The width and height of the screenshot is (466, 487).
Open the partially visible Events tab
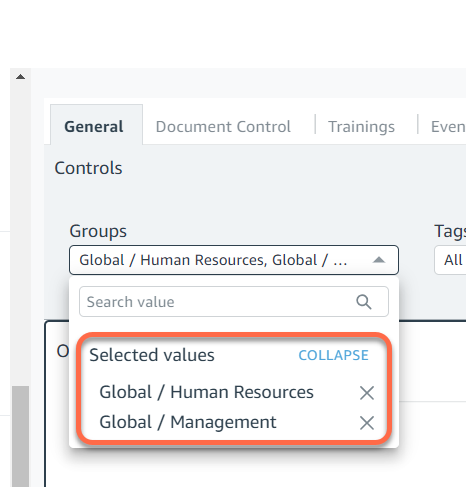tap(448, 127)
